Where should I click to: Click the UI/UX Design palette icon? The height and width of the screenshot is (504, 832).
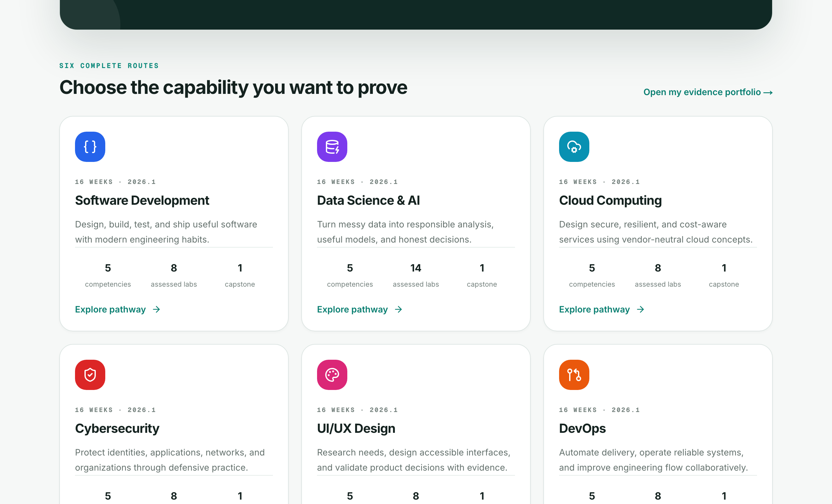332,375
